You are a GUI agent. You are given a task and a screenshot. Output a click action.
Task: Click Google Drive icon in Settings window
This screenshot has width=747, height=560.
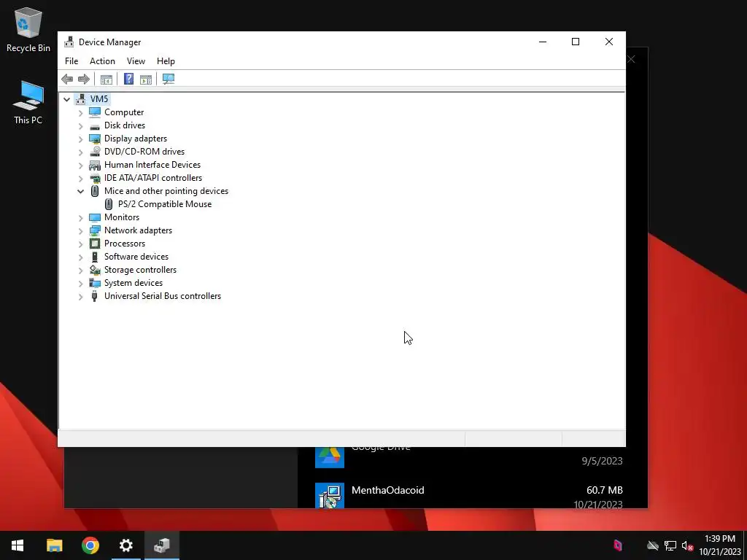(330, 457)
